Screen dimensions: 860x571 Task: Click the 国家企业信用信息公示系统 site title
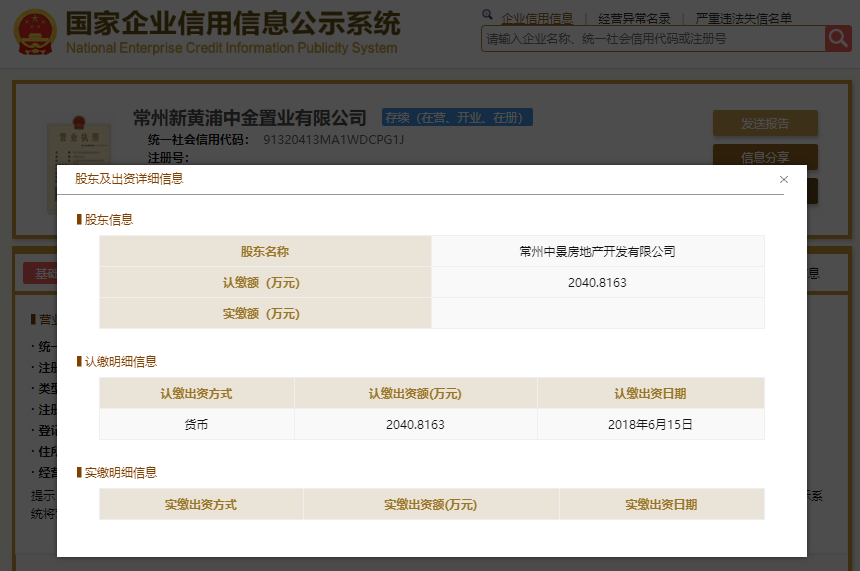pyautogui.click(x=233, y=24)
